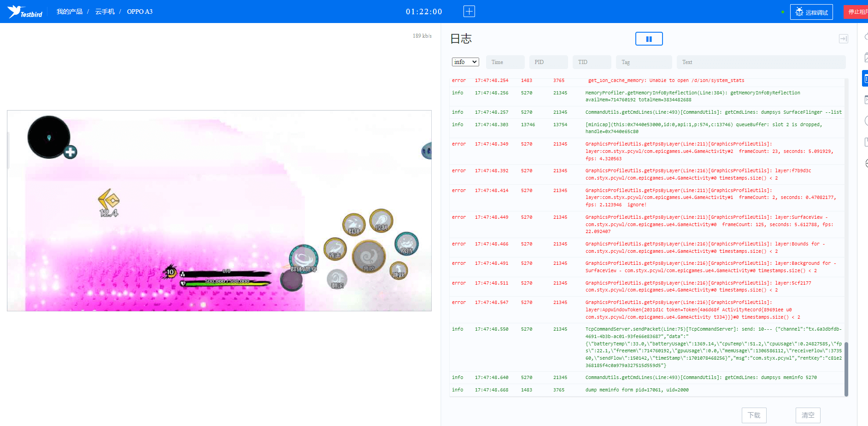Open 我的产品 breadcrumb link

tap(70, 12)
